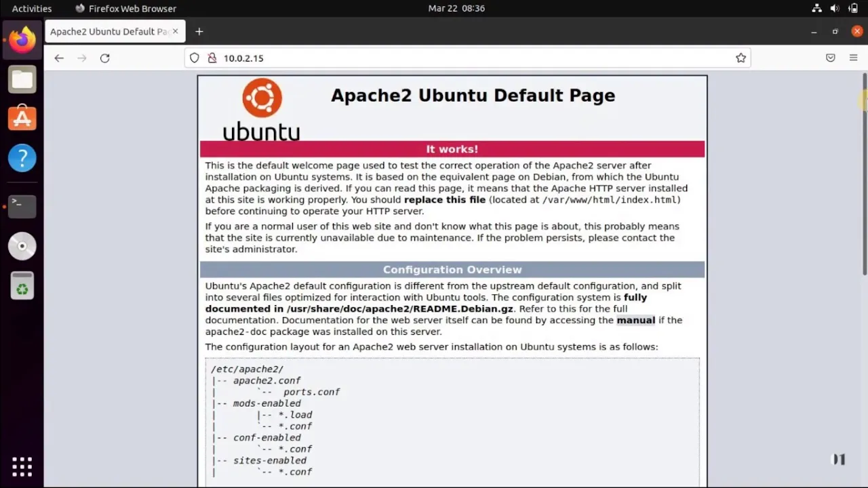Click the insecure connection padlock icon
The width and height of the screenshot is (868, 488).
tap(212, 58)
